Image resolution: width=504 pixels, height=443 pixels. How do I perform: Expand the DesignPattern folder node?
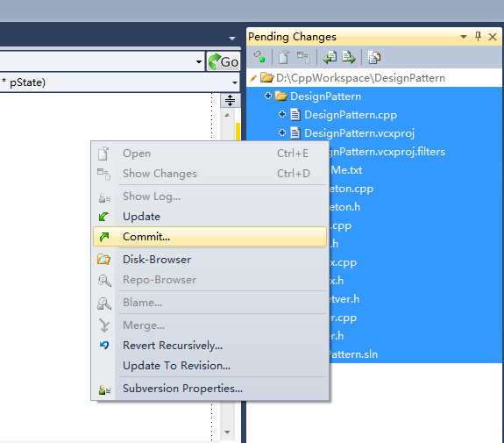coord(267,96)
